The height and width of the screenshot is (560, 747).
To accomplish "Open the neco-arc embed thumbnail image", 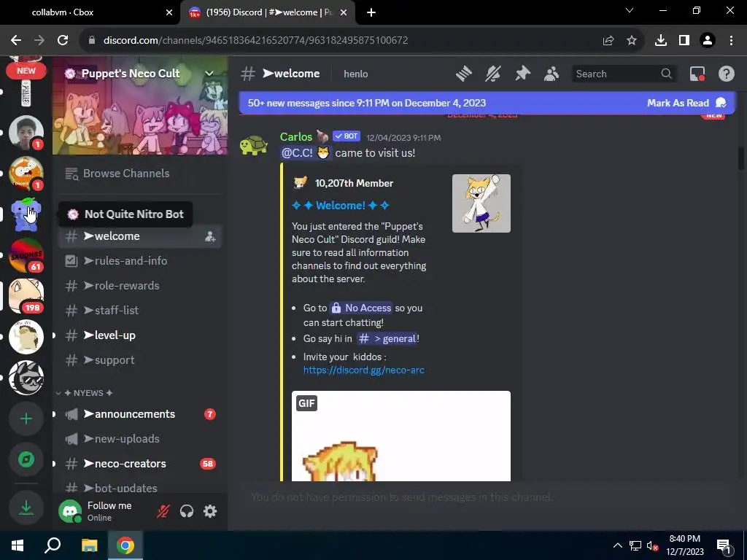I will click(481, 203).
